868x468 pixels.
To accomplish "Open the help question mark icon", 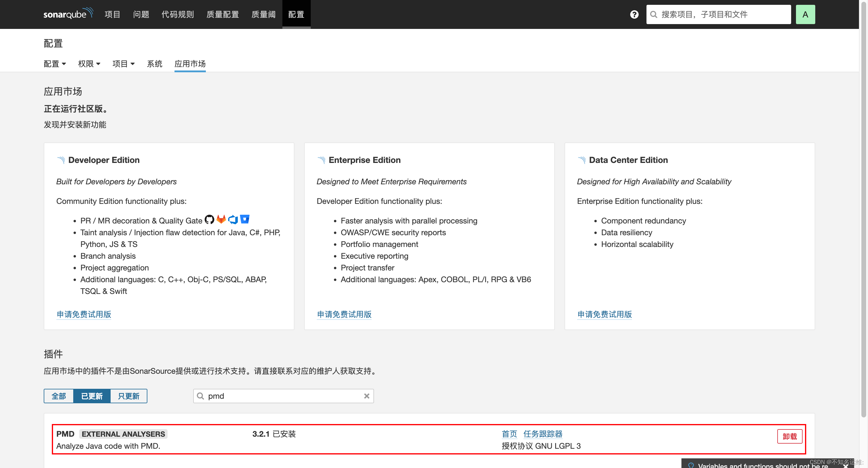I will point(634,14).
